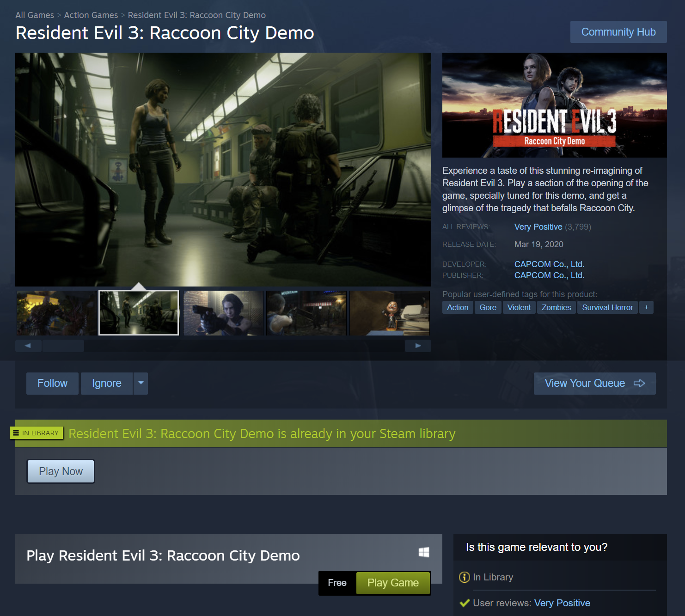Click 'Is this game relevant to you?' heading

(537, 547)
